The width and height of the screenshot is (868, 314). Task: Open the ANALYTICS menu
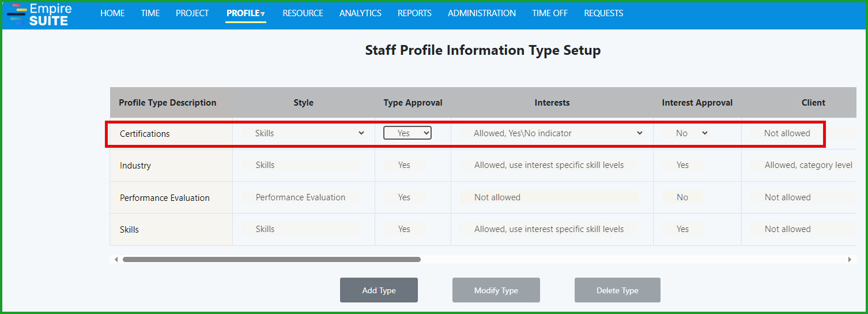(x=360, y=13)
